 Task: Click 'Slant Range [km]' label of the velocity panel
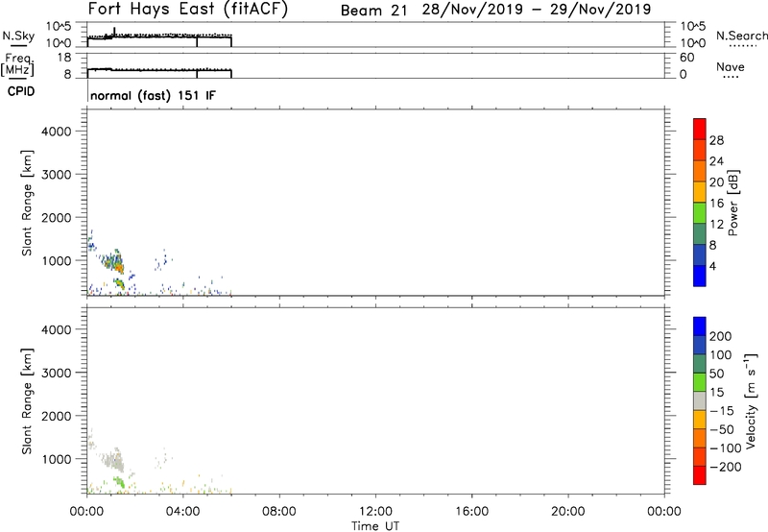[27, 401]
